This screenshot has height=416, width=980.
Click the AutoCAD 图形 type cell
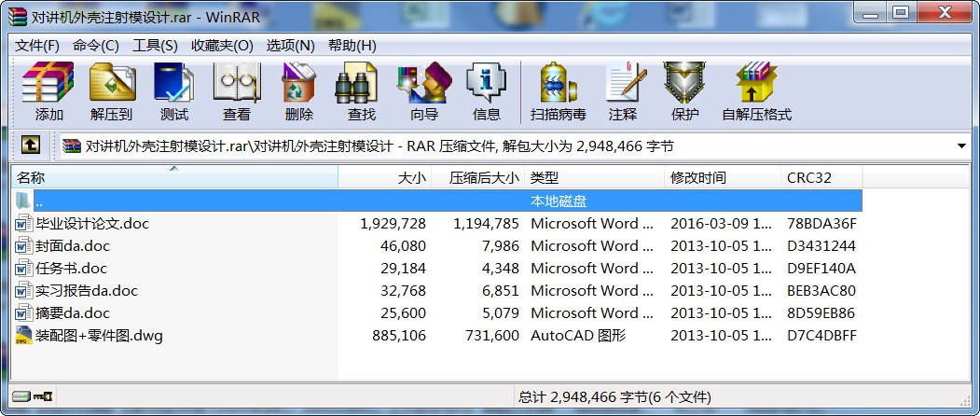pyautogui.click(x=579, y=335)
